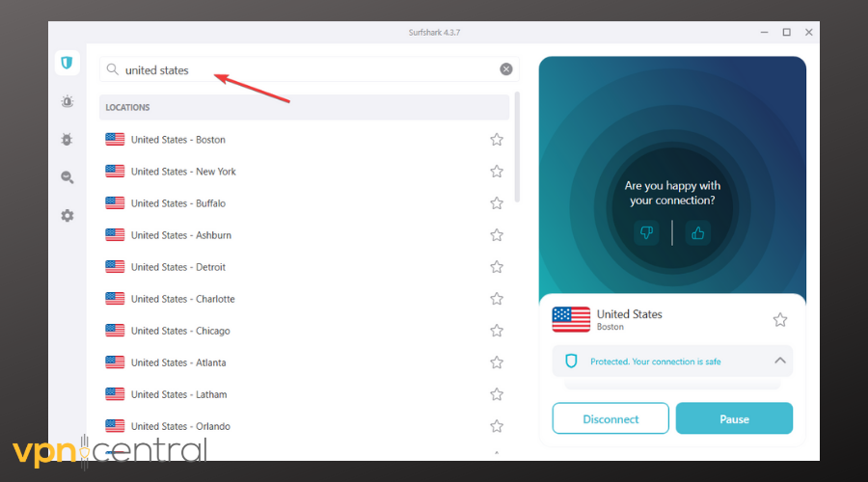Click the search magnifier in the search box
868x482 pixels.
tap(113, 69)
